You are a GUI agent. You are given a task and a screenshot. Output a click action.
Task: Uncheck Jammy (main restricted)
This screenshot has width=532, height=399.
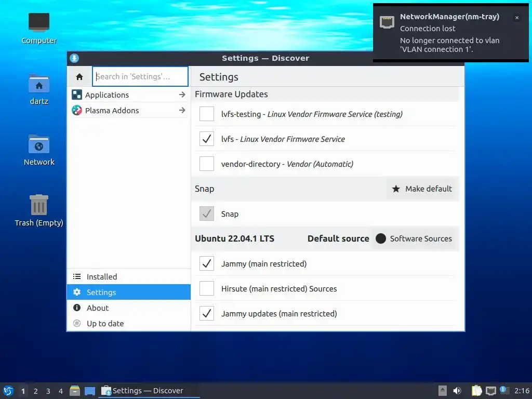(x=207, y=263)
